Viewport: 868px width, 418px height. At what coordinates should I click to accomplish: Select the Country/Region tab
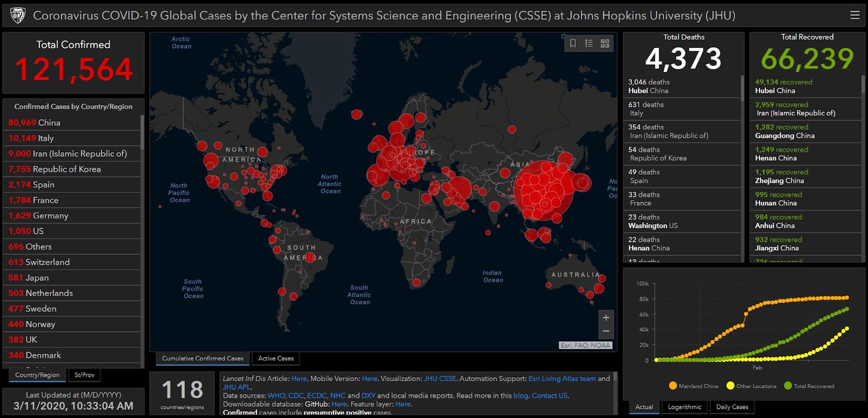(37, 375)
